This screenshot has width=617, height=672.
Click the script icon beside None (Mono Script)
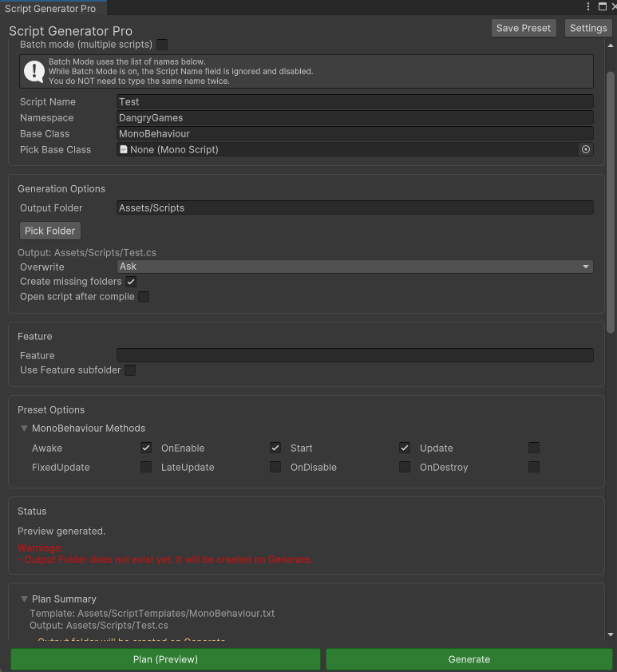point(124,149)
